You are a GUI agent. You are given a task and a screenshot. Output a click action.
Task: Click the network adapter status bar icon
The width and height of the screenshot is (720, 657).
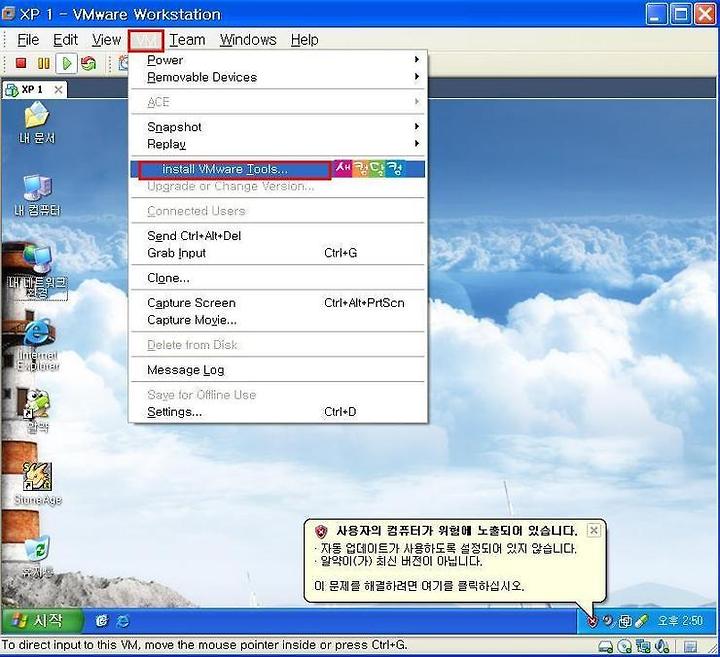[x=643, y=647]
